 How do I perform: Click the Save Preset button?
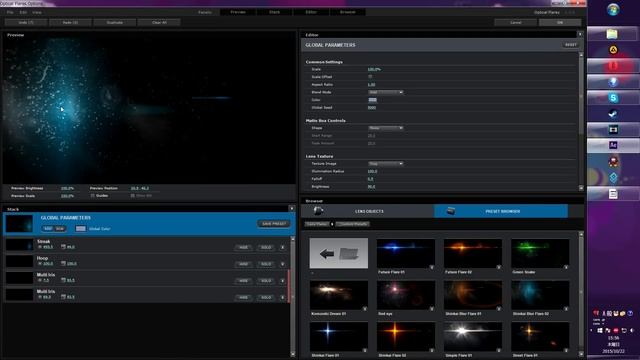(273, 224)
